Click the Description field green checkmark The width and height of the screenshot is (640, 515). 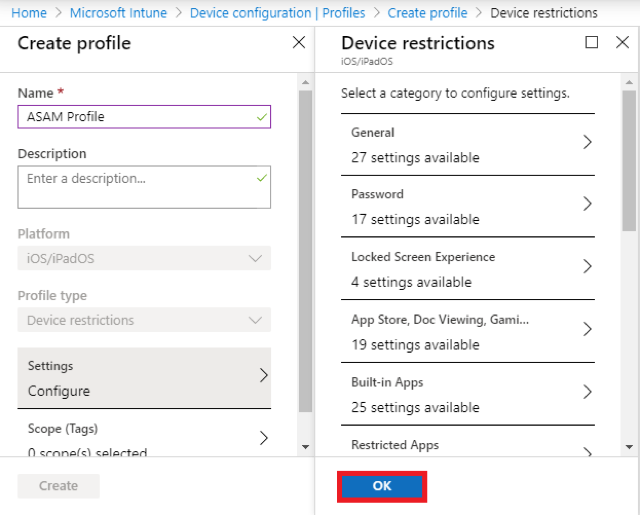click(262, 178)
